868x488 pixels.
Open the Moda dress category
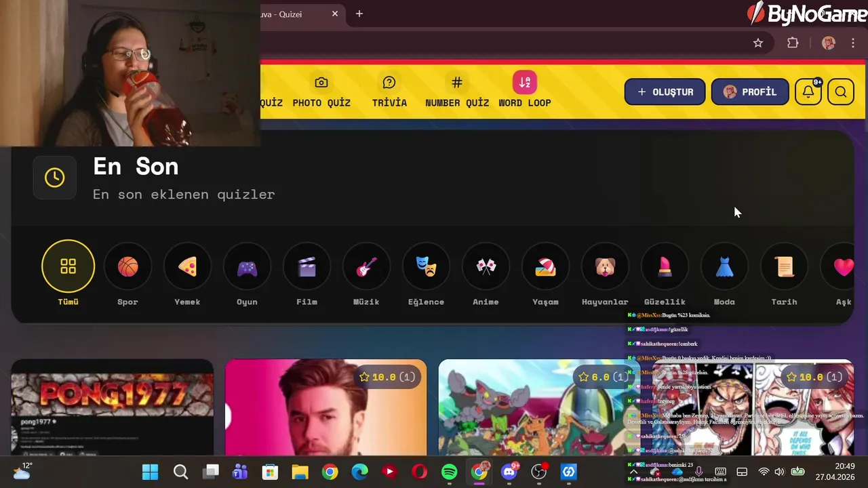(724, 266)
